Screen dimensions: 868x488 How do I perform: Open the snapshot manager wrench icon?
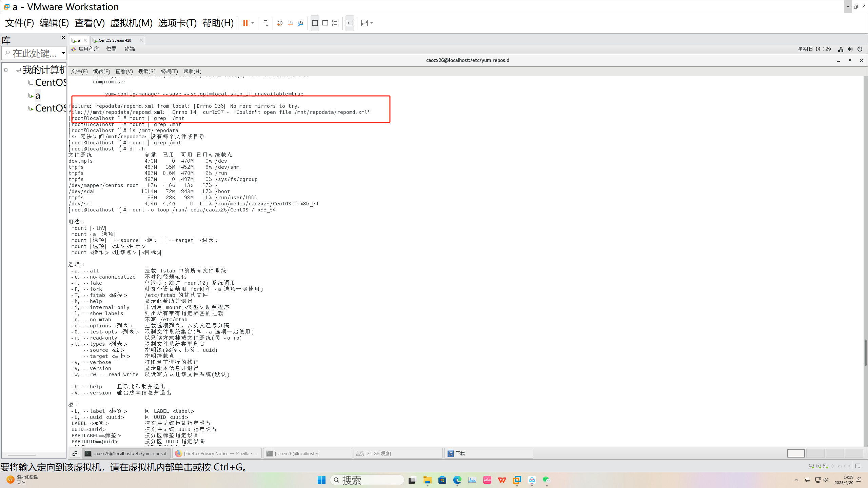point(300,23)
